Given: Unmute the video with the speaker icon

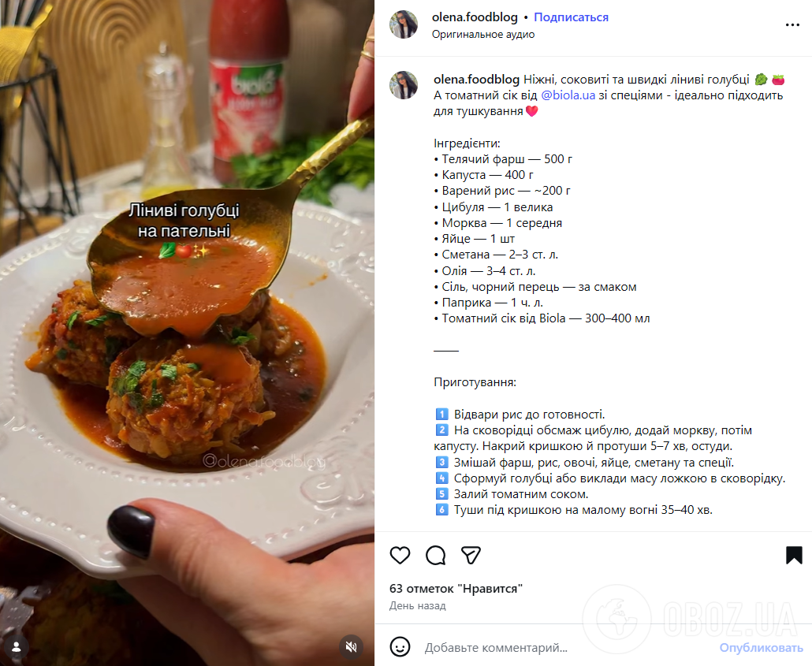Looking at the screenshot, I should pyautogui.click(x=351, y=646).
